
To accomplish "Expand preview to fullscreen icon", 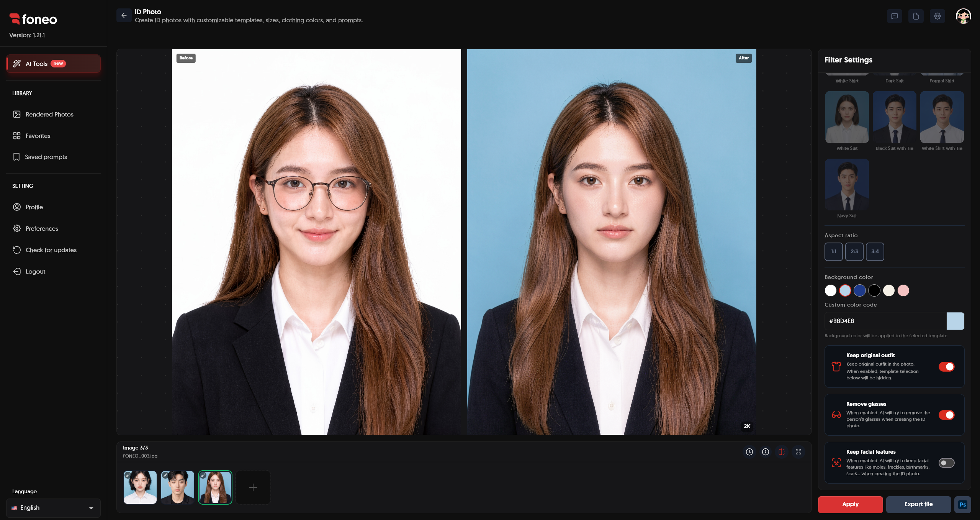I will 798,452.
